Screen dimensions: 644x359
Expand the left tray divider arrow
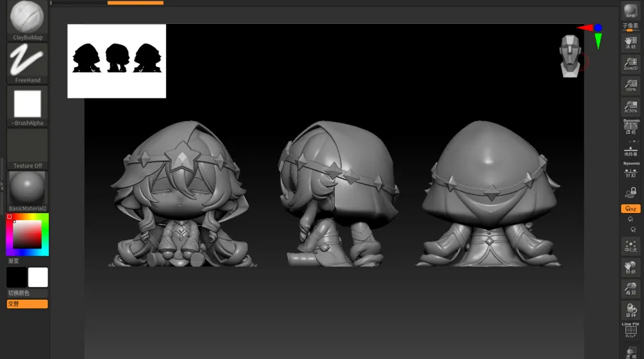tap(2, 186)
